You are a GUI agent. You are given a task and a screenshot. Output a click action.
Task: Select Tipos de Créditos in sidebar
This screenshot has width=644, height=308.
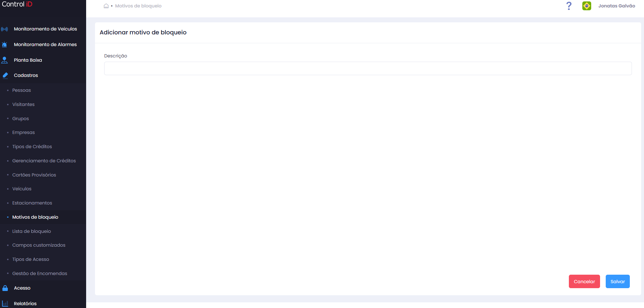(32, 147)
